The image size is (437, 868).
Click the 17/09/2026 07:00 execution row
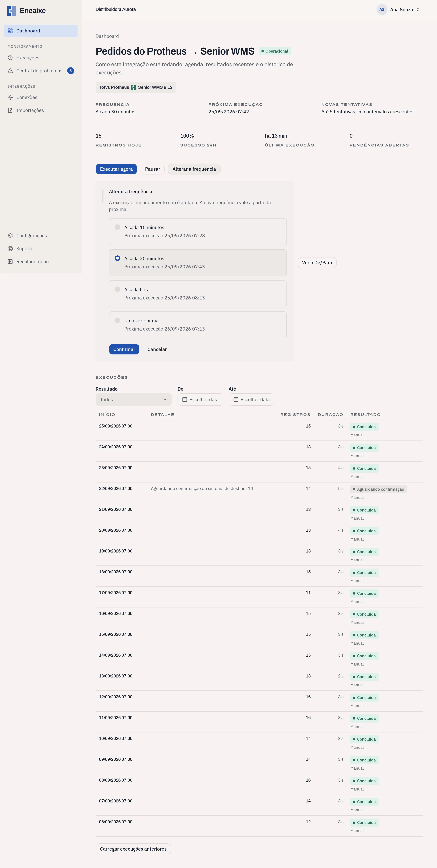coord(259,597)
